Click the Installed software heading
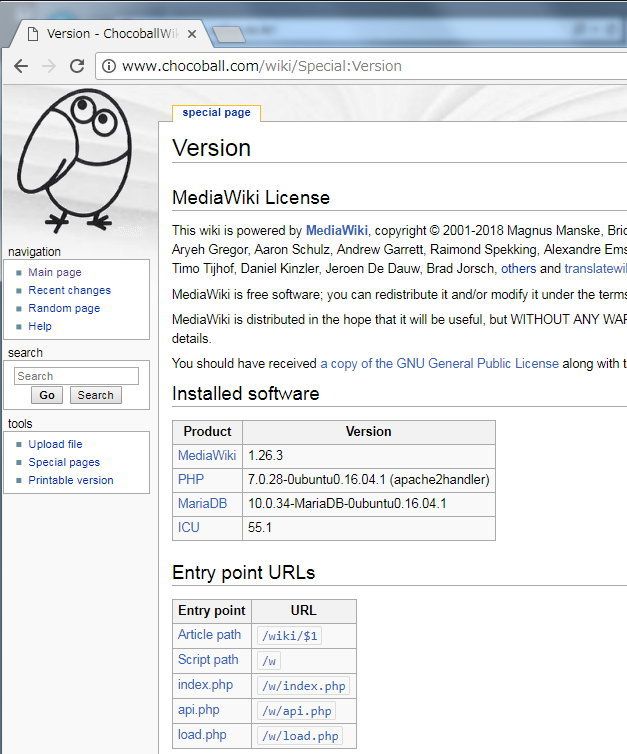 tap(246, 394)
